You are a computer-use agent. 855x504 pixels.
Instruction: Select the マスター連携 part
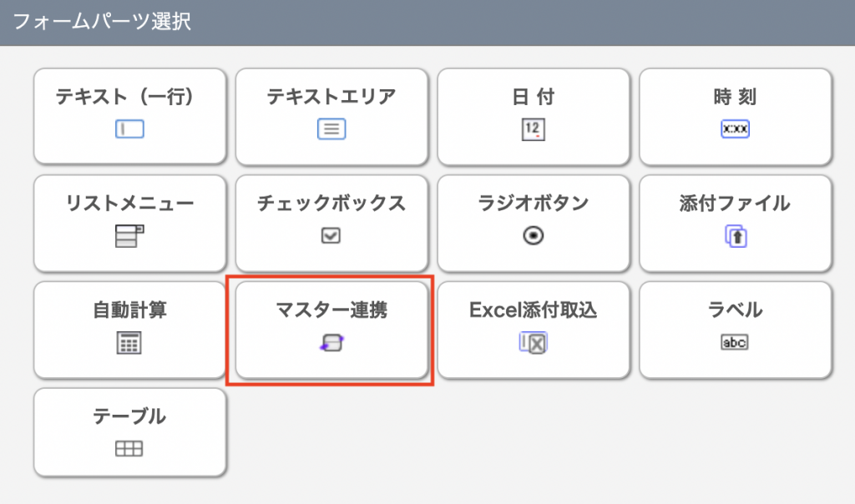point(331,330)
